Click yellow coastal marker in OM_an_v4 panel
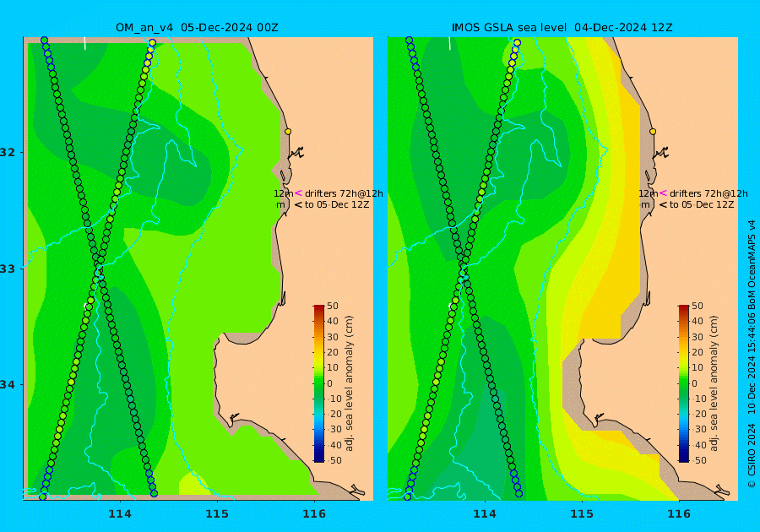760x532 pixels. 288,131
